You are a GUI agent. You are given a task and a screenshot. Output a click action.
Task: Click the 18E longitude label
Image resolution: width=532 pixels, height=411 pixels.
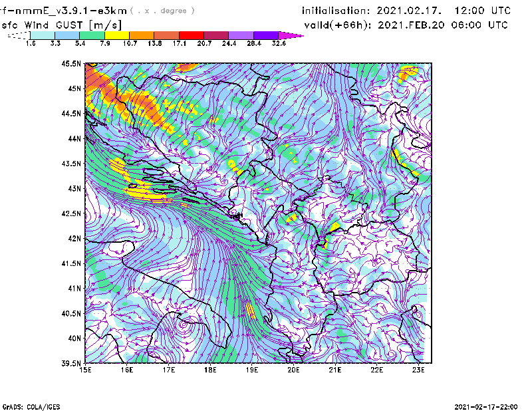coord(210,370)
